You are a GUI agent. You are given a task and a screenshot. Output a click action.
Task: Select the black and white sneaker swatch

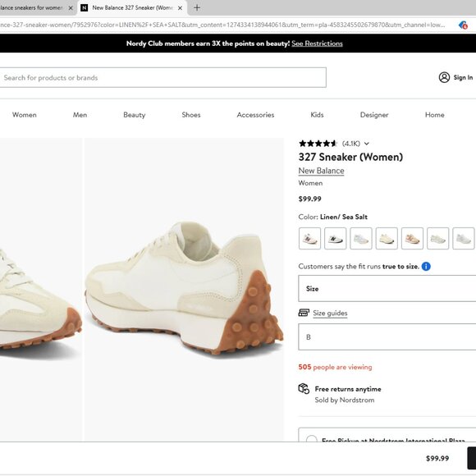335,239
